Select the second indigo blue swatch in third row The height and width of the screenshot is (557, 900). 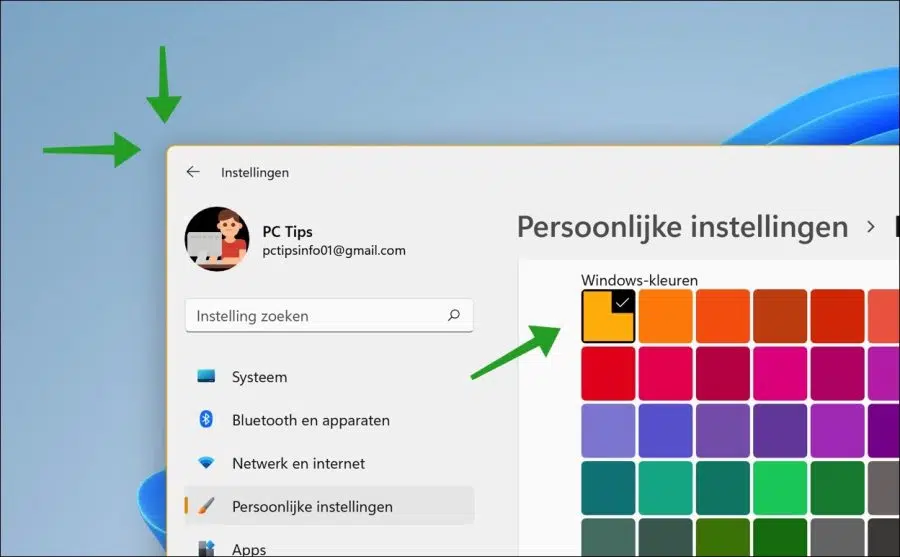(666, 431)
